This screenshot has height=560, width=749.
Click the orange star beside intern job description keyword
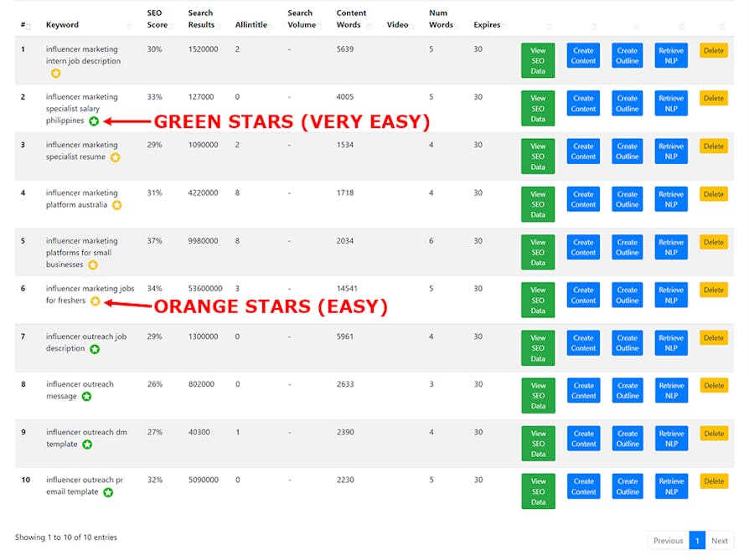pyautogui.click(x=55, y=74)
